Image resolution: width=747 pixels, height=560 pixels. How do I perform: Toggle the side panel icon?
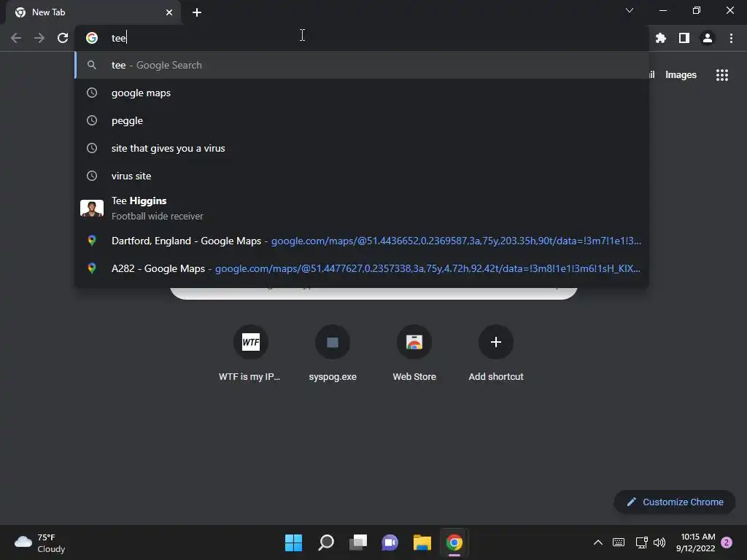pos(684,38)
